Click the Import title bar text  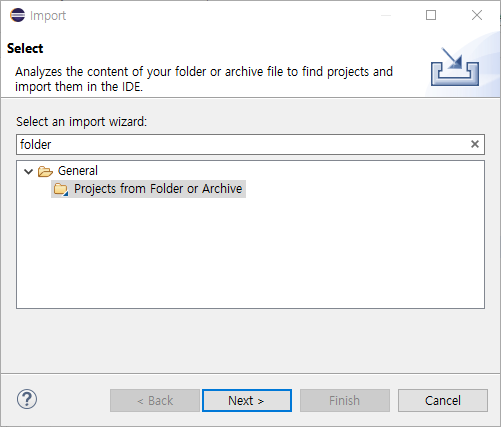click(x=48, y=16)
